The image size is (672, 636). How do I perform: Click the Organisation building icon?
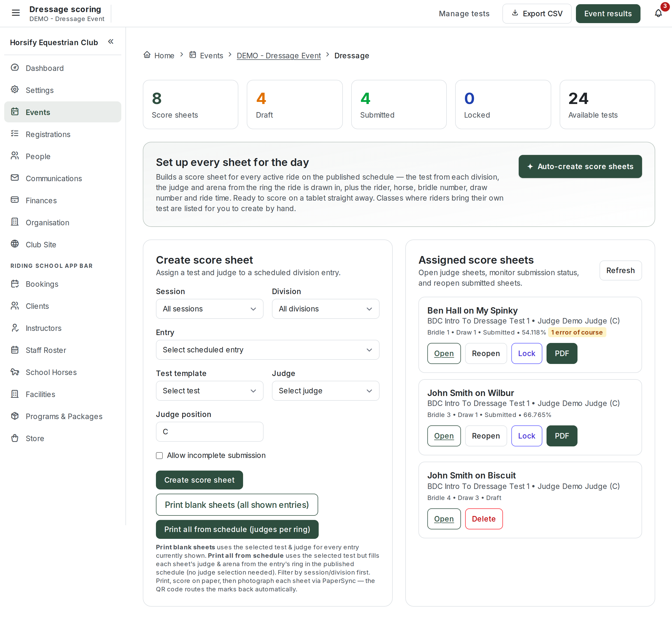[x=15, y=222]
